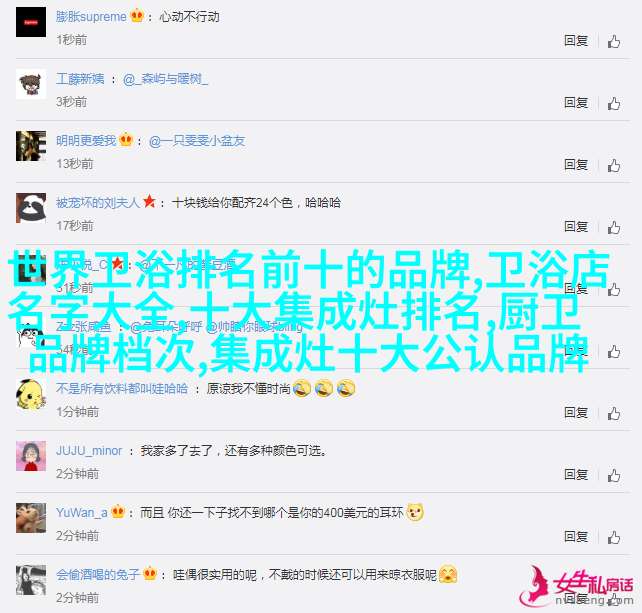The image size is (642, 613).
Task: Like the comment by 膨胀supreme
Action: coord(613,41)
